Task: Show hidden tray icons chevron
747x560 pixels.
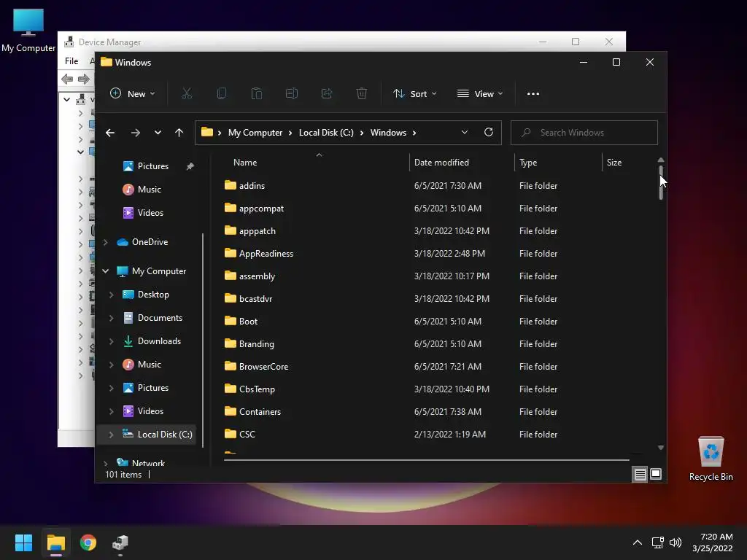Action: point(638,542)
